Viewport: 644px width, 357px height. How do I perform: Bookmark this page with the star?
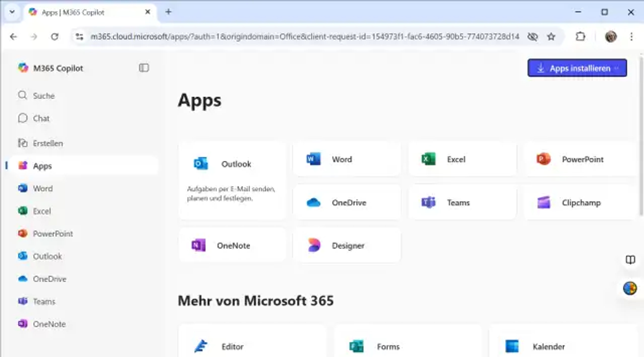click(551, 37)
